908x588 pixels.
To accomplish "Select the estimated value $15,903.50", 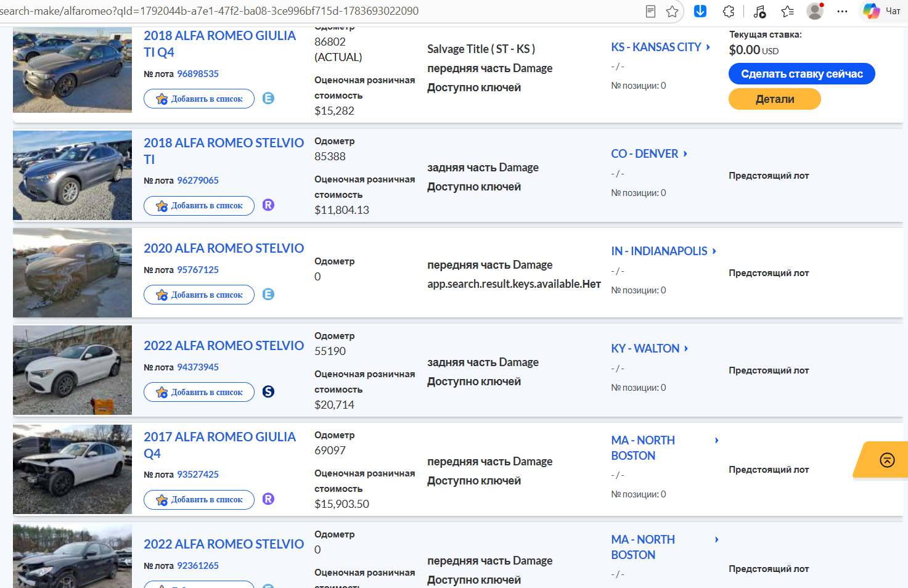I will [342, 504].
